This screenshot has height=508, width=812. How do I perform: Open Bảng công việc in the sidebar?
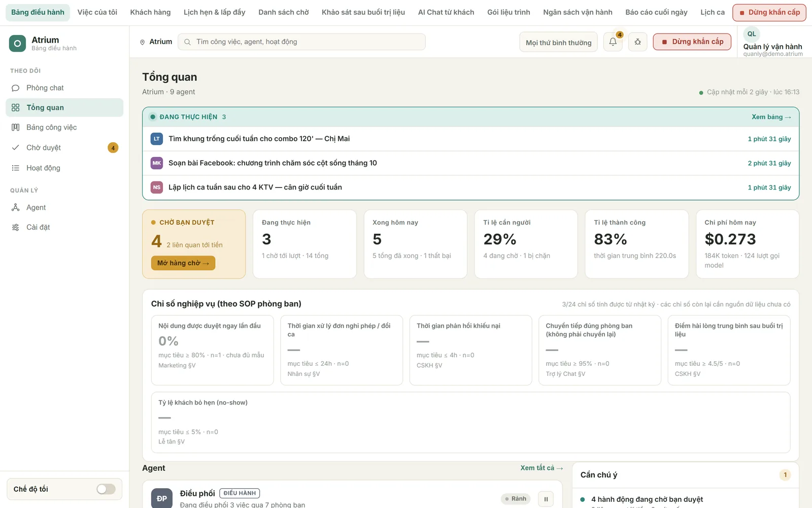click(x=64, y=128)
